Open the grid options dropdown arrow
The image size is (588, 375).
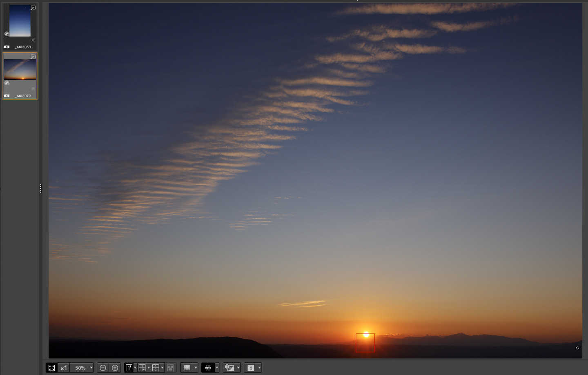tap(196, 368)
